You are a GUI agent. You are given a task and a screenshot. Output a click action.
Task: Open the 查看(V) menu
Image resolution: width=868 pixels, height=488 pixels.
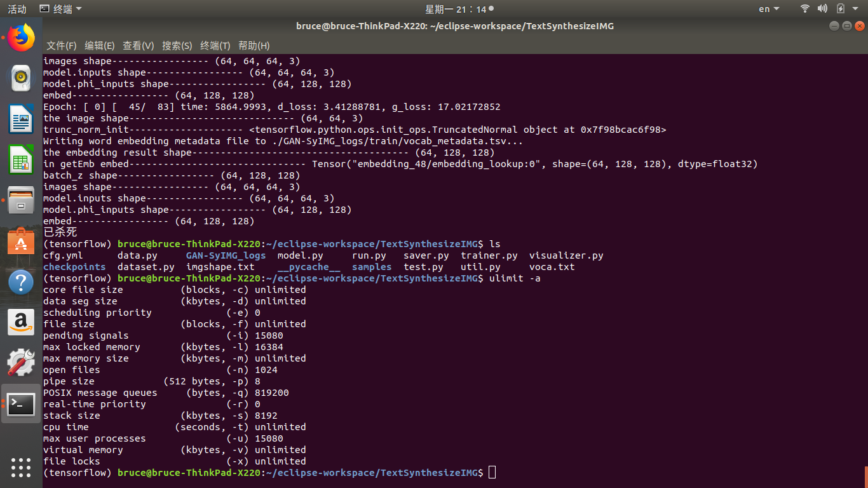[x=139, y=46]
